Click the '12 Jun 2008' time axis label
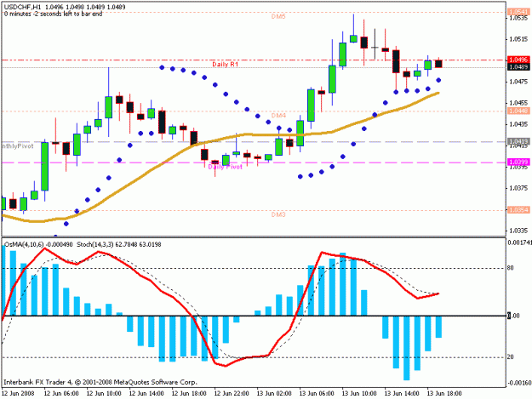Image resolution: width=532 pixels, height=399 pixels. [18, 394]
